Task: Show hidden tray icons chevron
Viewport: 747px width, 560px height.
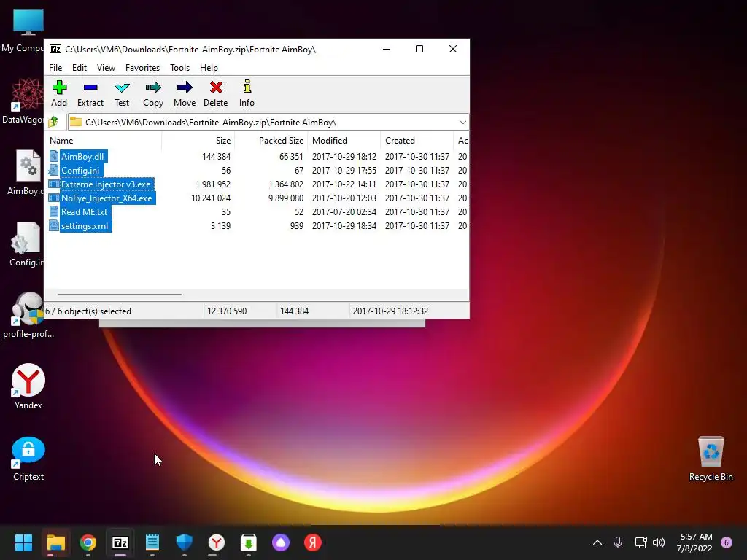Action: 597,542
